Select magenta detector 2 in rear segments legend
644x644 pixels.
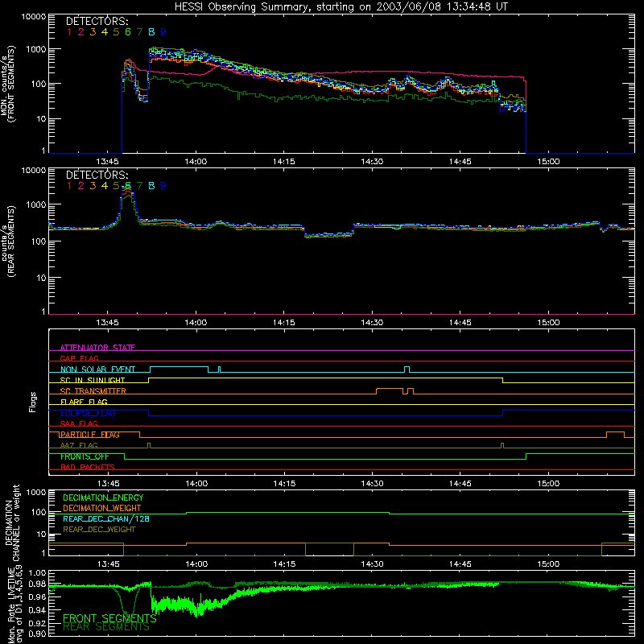(x=81, y=186)
